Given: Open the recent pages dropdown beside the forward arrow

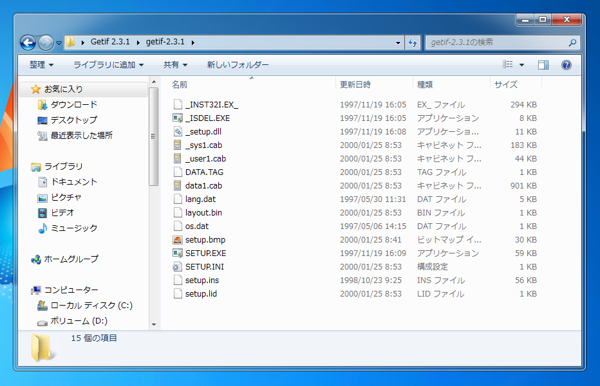Looking at the screenshot, I should click(x=59, y=43).
